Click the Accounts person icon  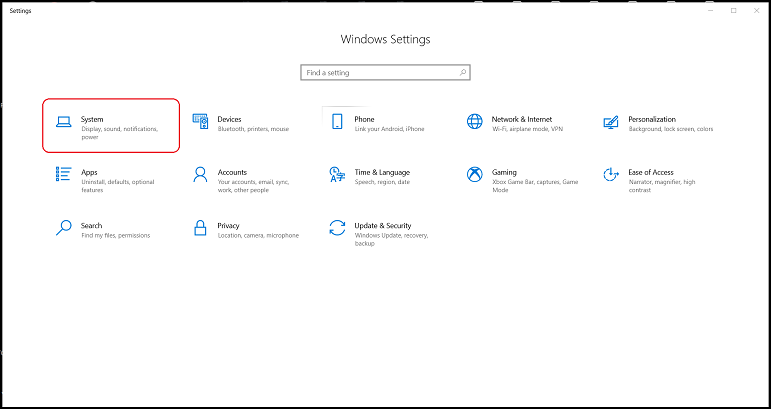point(200,175)
